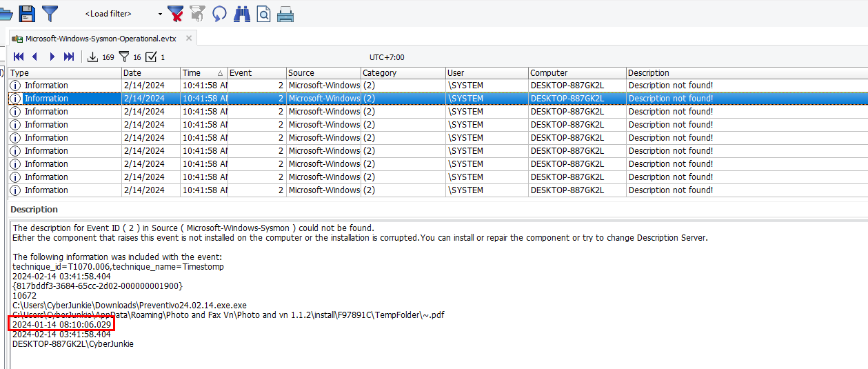Open the Filter funnel tool
Screen dimensions: 868x369
pyautogui.click(x=50, y=13)
